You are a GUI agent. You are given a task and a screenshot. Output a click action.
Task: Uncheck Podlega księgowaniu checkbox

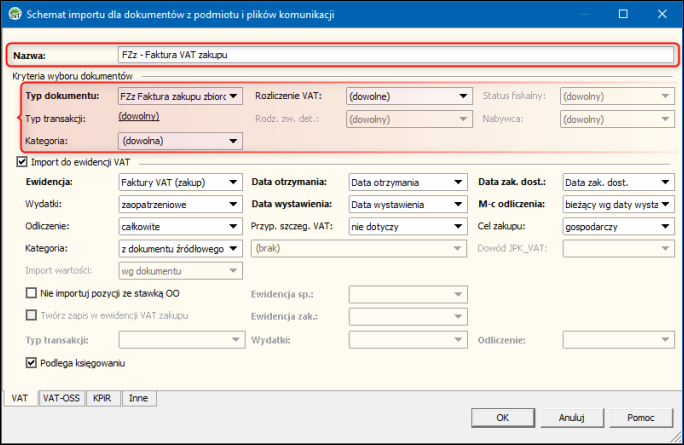(32, 363)
